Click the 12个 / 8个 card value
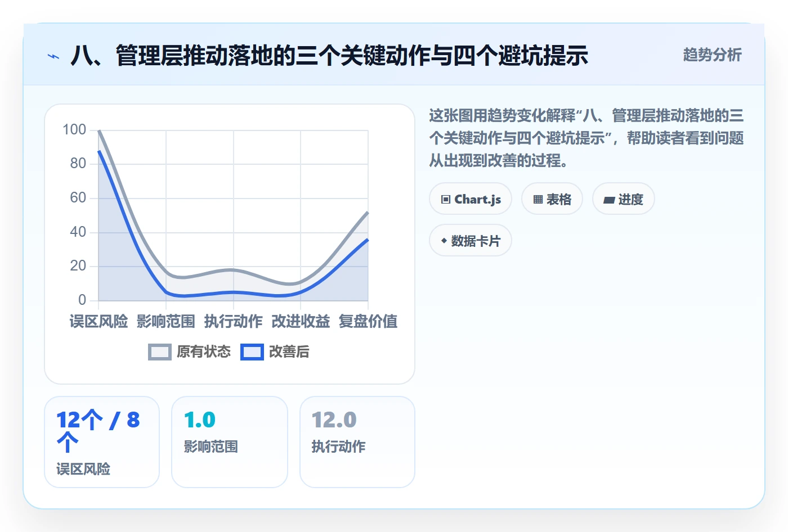The image size is (788, 532). pyautogui.click(x=98, y=431)
